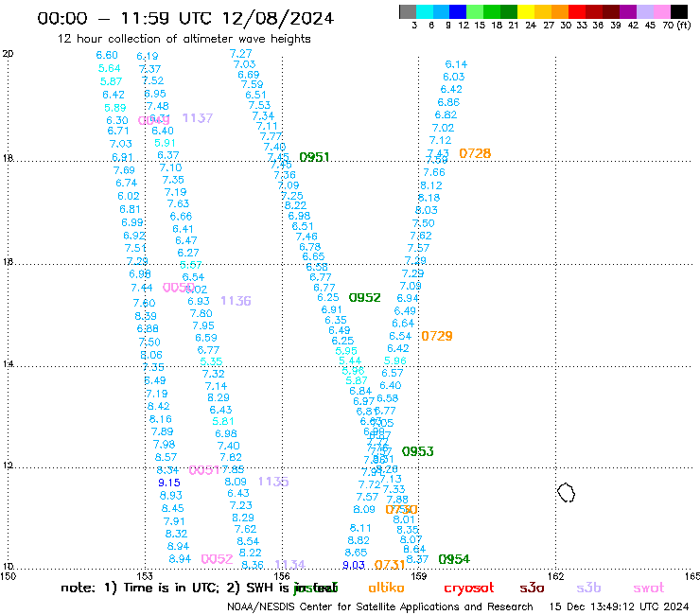Click the NOAA/NESDIS credit text
The image size is (700, 615).
click(x=380, y=606)
